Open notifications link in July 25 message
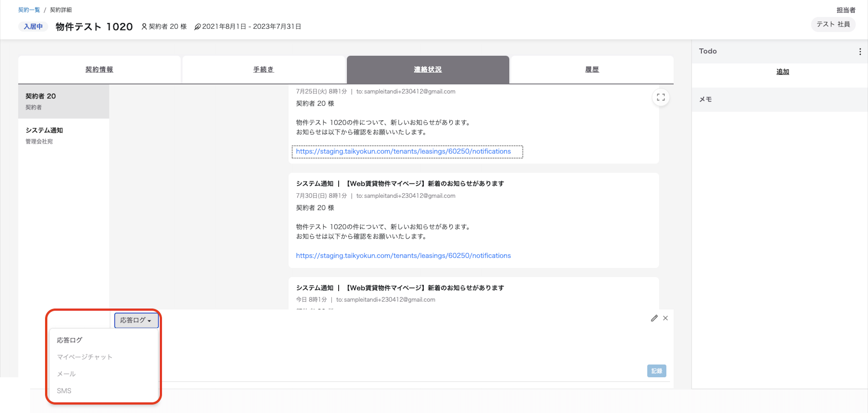Image resolution: width=868 pixels, height=413 pixels. [403, 151]
